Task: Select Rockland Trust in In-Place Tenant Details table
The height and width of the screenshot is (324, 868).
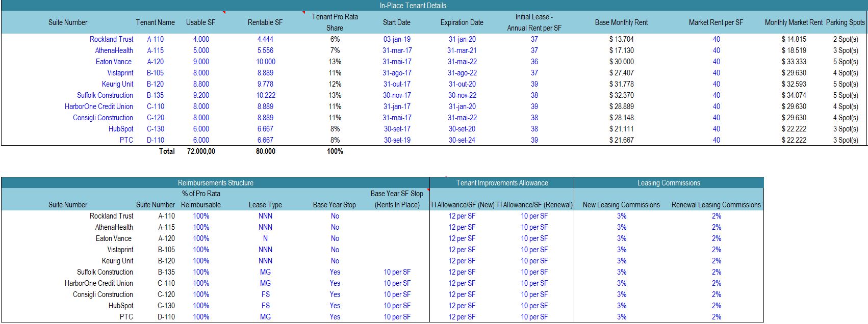Action: 111,39
